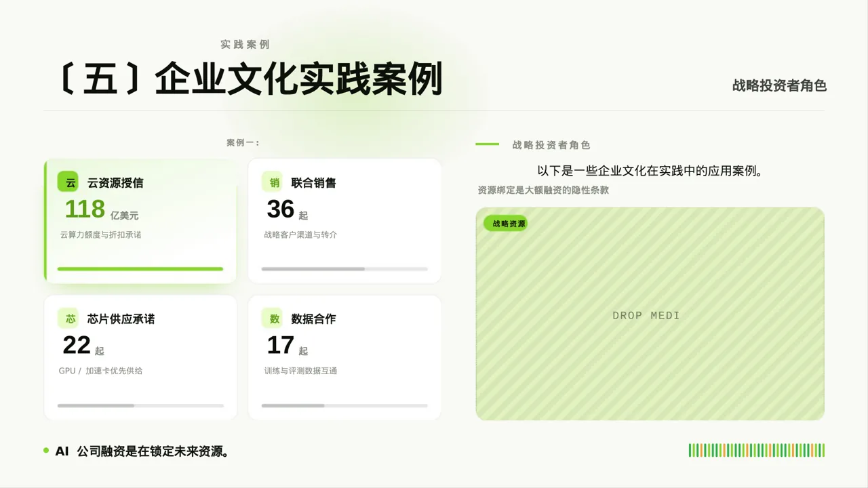Image resolution: width=868 pixels, height=488 pixels.
Task: Click the slide title 〔五〕企业文化实践案例
Action: 250,79
